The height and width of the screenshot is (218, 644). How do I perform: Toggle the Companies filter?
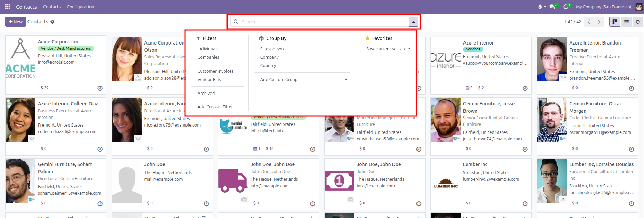pyautogui.click(x=208, y=57)
